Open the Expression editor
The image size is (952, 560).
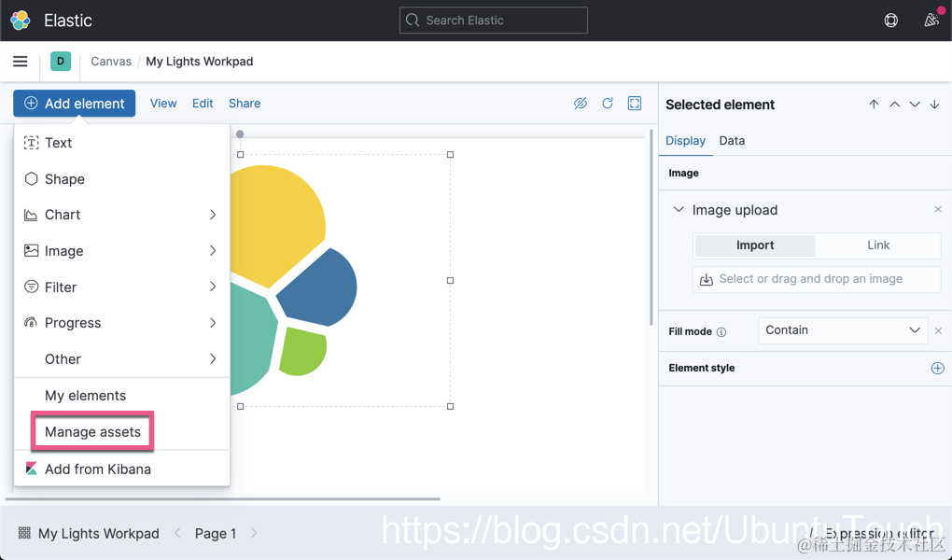click(x=872, y=533)
